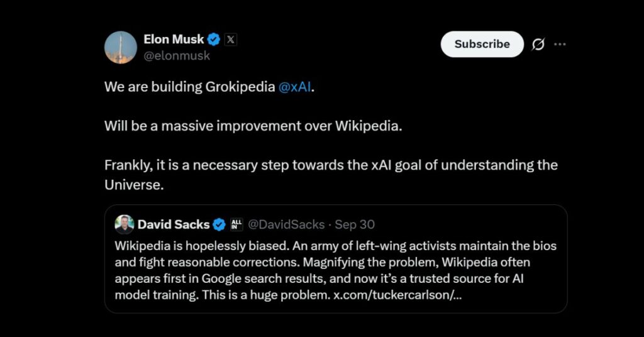Click the blue verified badge beside Elon Musk
Viewport: 644px width, 337px height.
(214, 40)
